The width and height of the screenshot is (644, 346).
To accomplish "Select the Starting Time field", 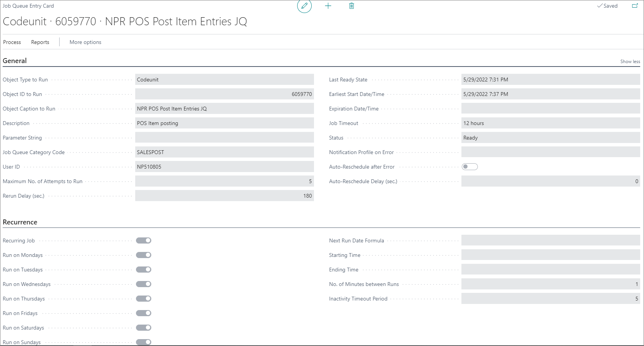I will [550, 255].
